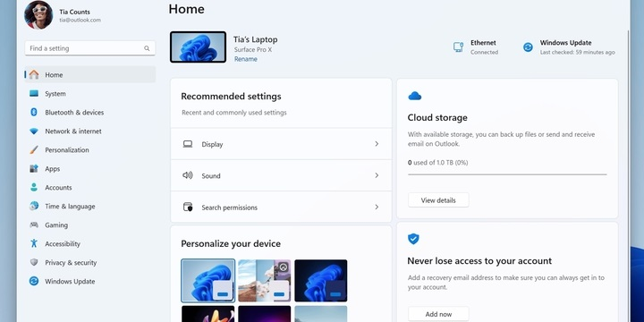This screenshot has width=644, height=322.
Task: Select the landscape collage theme thumbnail
Action: click(265, 281)
